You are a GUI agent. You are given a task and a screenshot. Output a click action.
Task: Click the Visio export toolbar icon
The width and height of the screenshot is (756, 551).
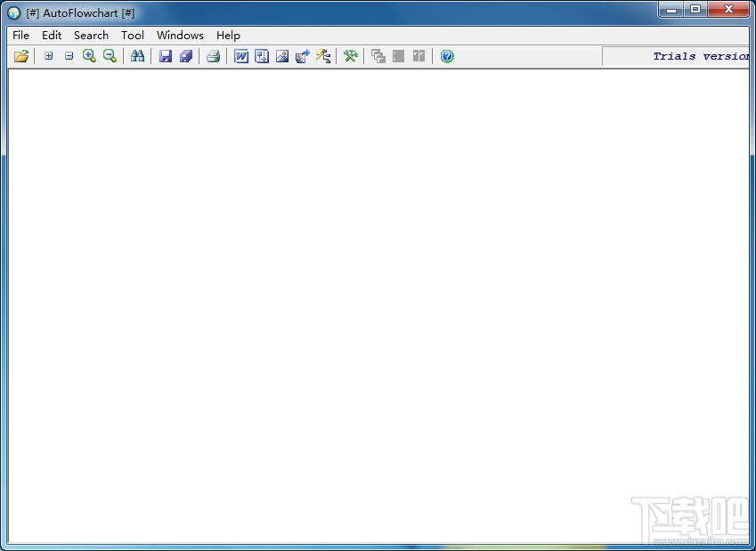262,56
